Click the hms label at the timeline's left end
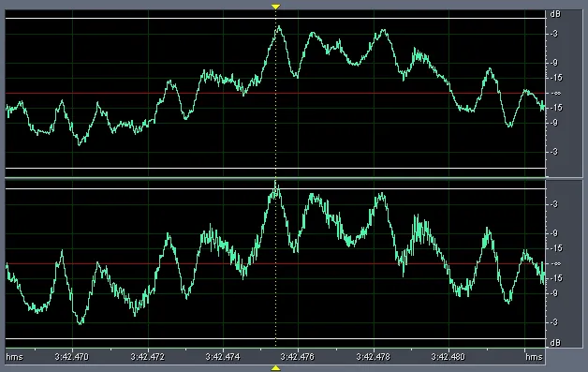588x372 pixels. [14, 357]
